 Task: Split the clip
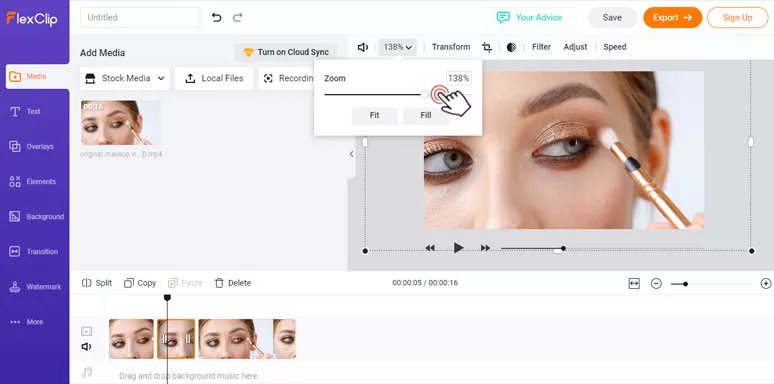(x=97, y=283)
